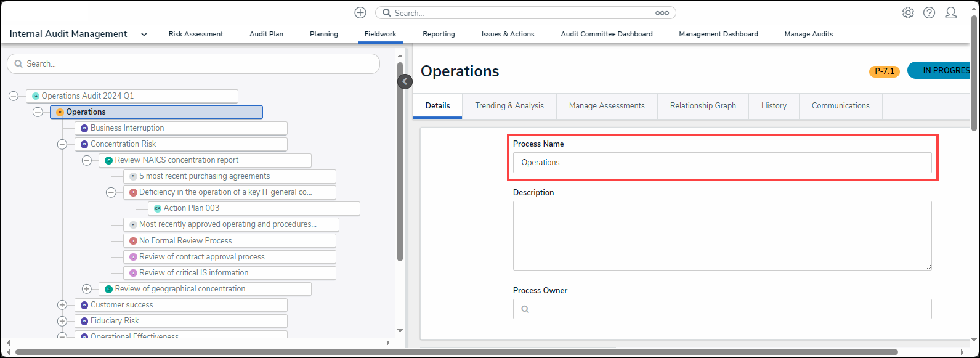Click the P-7.1 identifier badge

click(x=885, y=71)
